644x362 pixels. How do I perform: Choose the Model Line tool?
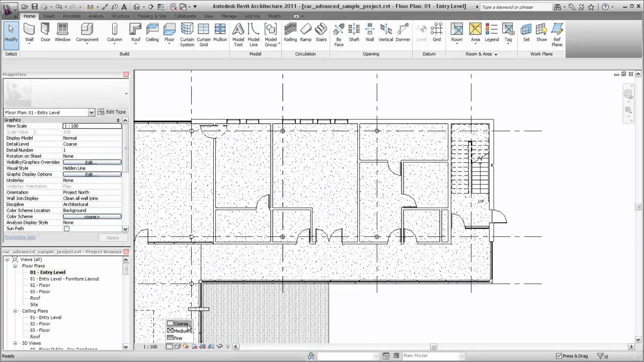254,35
